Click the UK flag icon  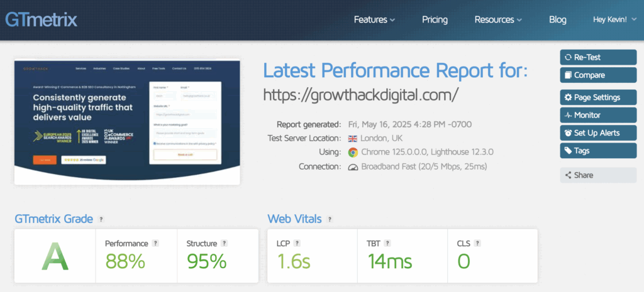tap(352, 138)
